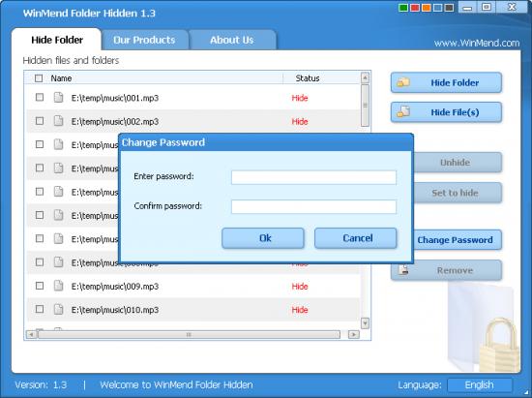The width and height of the screenshot is (532, 398).
Task: Switch to the Hide Folder tab
Action: pyautogui.click(x=57, y=40)
